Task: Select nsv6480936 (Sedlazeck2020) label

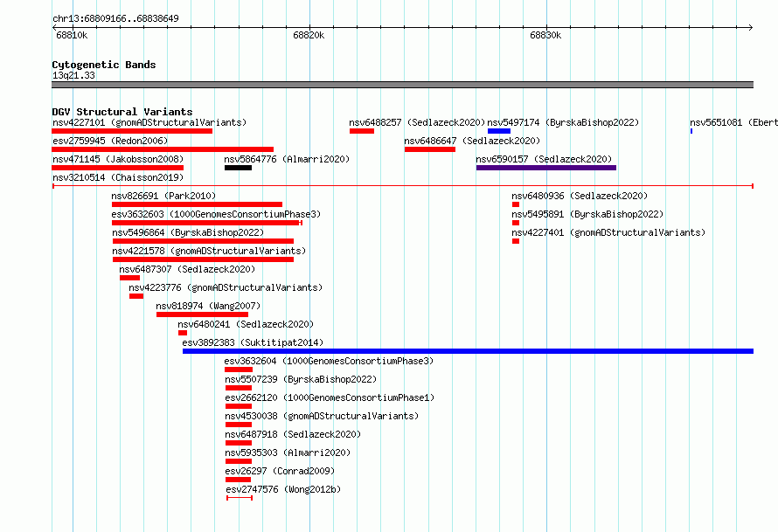Action: [x=580, y=196]
